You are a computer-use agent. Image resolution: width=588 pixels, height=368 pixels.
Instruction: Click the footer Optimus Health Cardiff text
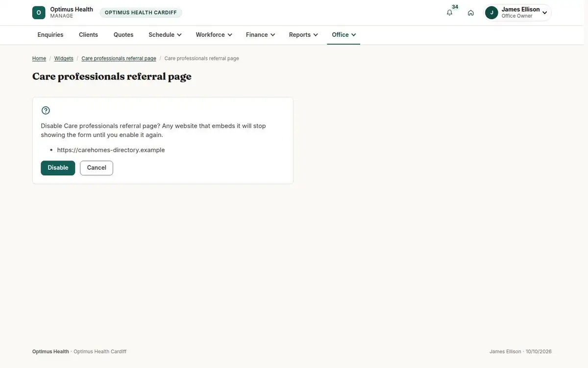pyautogui.click(x=100, y=352)
